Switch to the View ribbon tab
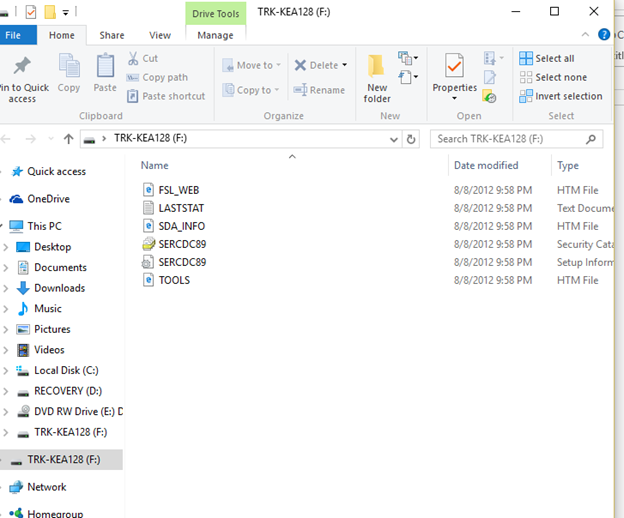 [160, 35]
